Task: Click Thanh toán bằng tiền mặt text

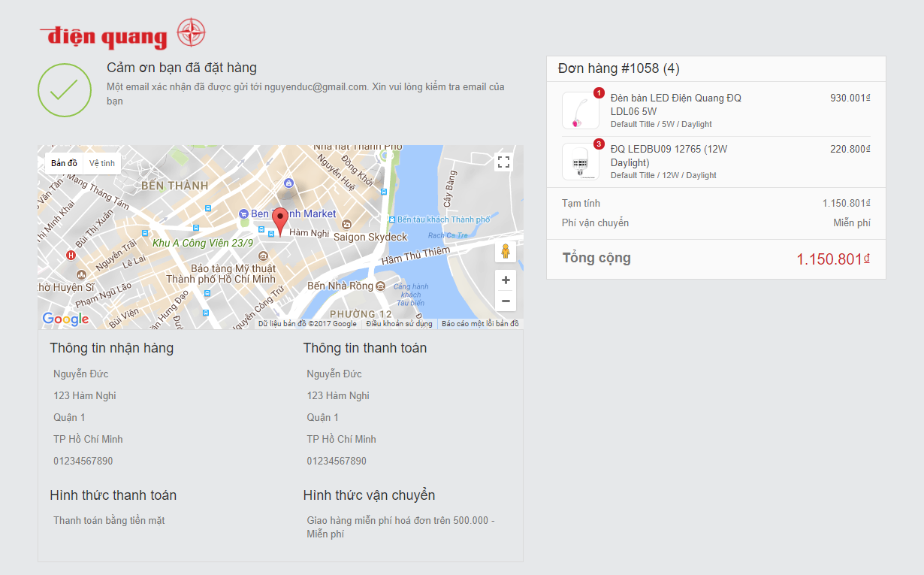Action: click(109, 520)
